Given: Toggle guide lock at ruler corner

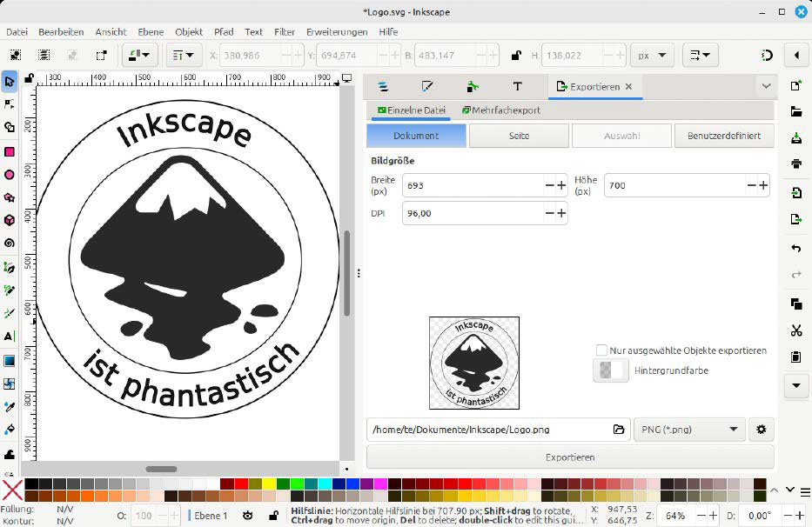Looking at the screenshot, I should pos(29,78).
